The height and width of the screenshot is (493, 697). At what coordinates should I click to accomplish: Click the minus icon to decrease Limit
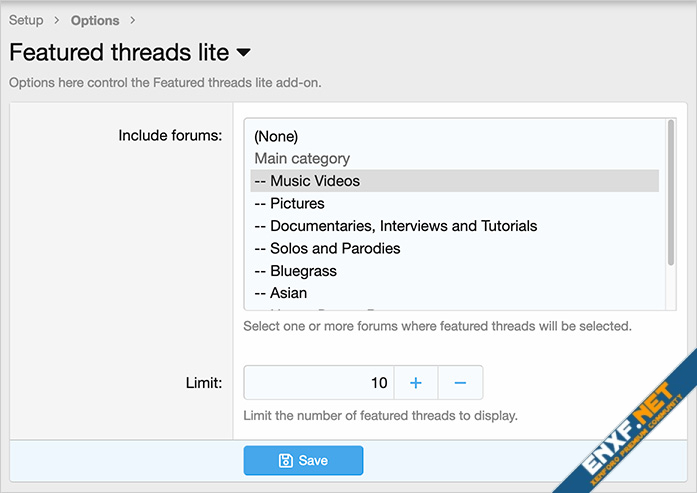(x=460, y=383)
